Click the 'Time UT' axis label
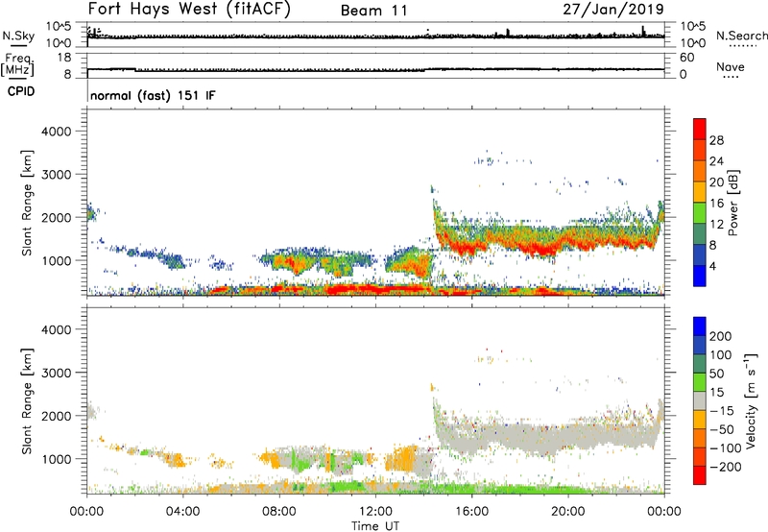This screenshot has width=768, height=532. tap(375, 526)
